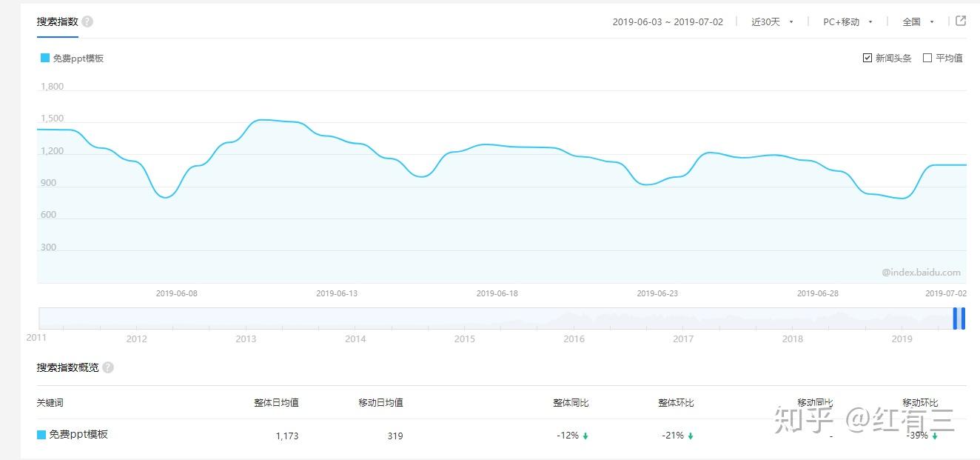Click the 免费ppt模板 keyword in the table
This screenshot has height=460, width=980.
tap(78, 435)
